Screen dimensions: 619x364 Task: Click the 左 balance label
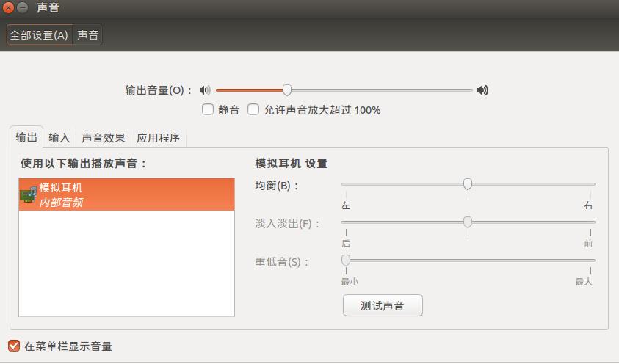pyautogui.click(x=346, y=205)
